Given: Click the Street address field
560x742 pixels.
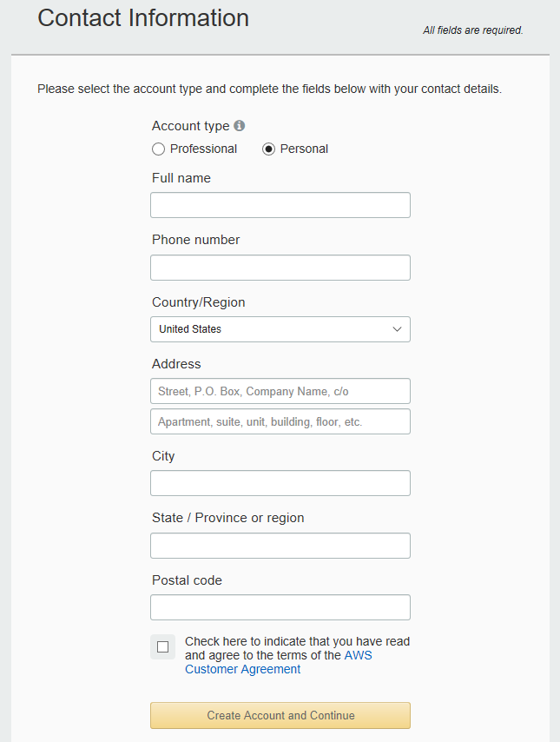Looking at the screenshot, I should click(x=280, y=391).
